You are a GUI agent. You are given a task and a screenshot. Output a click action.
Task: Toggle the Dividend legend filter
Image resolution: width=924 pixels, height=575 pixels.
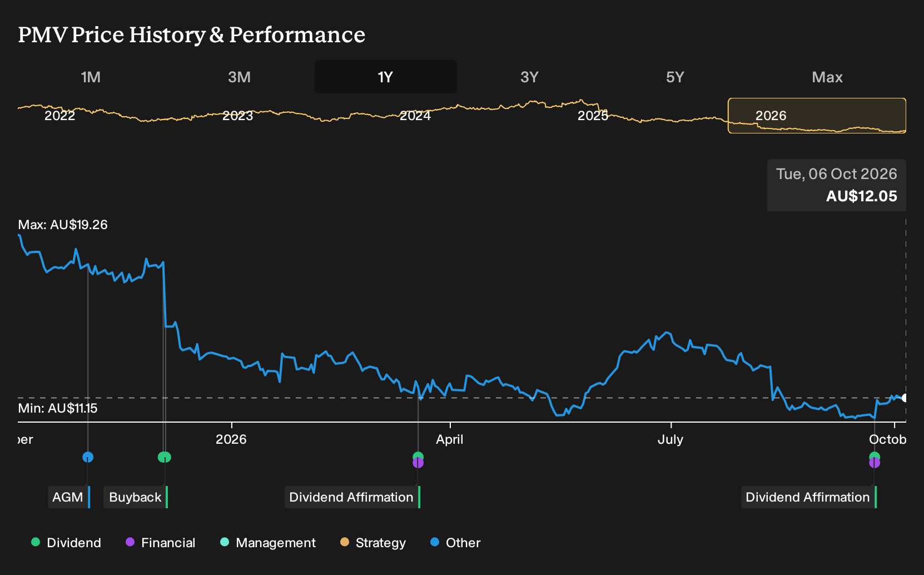point(66,543)
